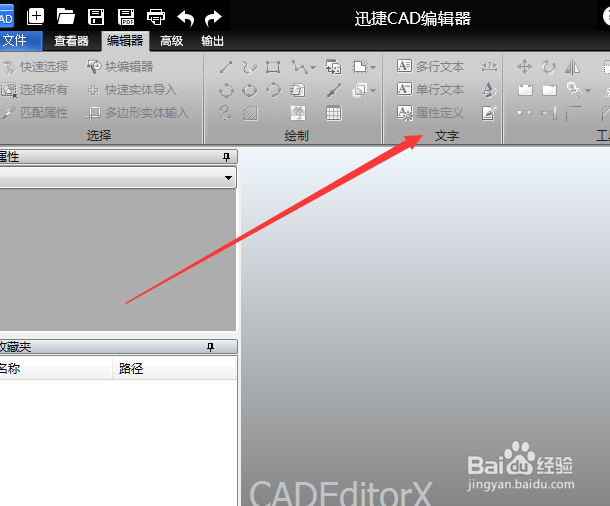Open the 块编辑器 block editor
The width and height of the screenshot is (610, 506).
tap(120, 67)
